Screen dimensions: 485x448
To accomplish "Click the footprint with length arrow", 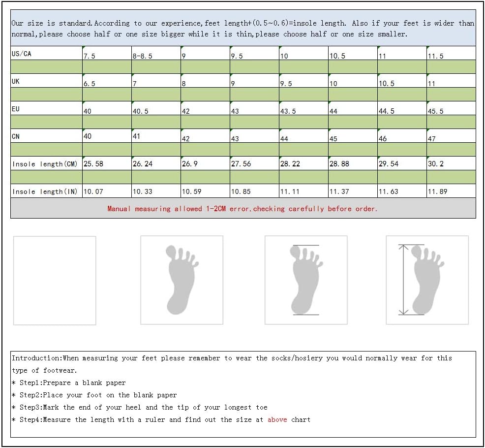I will click(427, 280).
